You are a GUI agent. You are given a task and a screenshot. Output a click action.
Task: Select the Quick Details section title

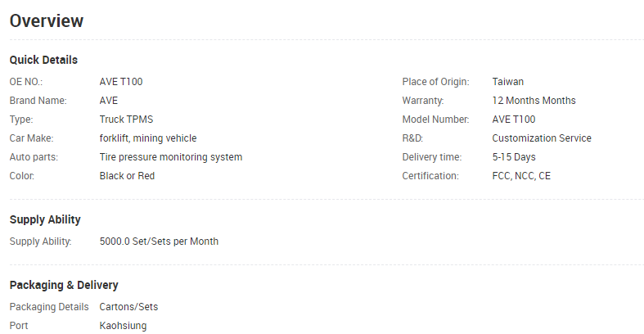tap(43, 60)
